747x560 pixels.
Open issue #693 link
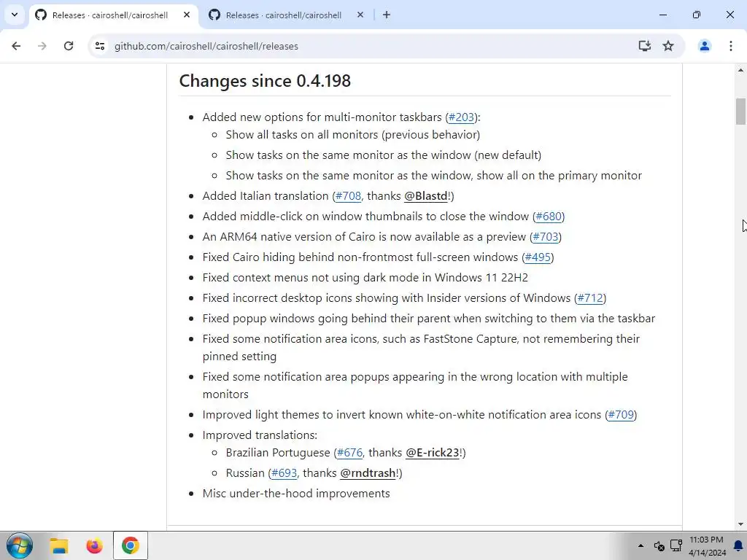[284, 473]
